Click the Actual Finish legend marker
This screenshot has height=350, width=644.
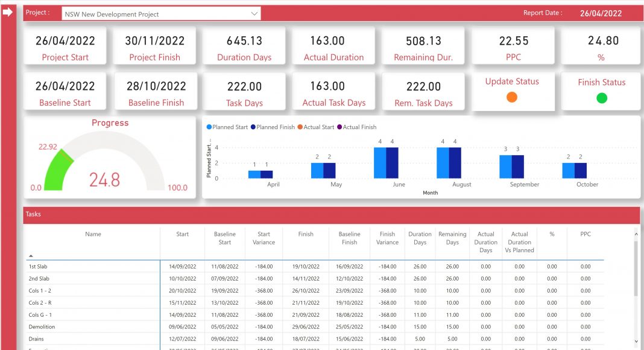pos(340,127)
